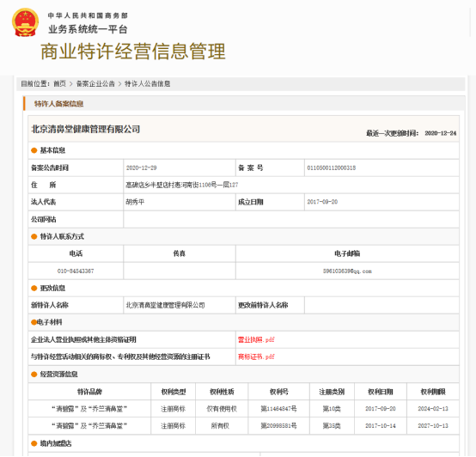Go to 首页 in the breadcrumb
This screenshot has width=476, height=457.
(x=59, y=83)
